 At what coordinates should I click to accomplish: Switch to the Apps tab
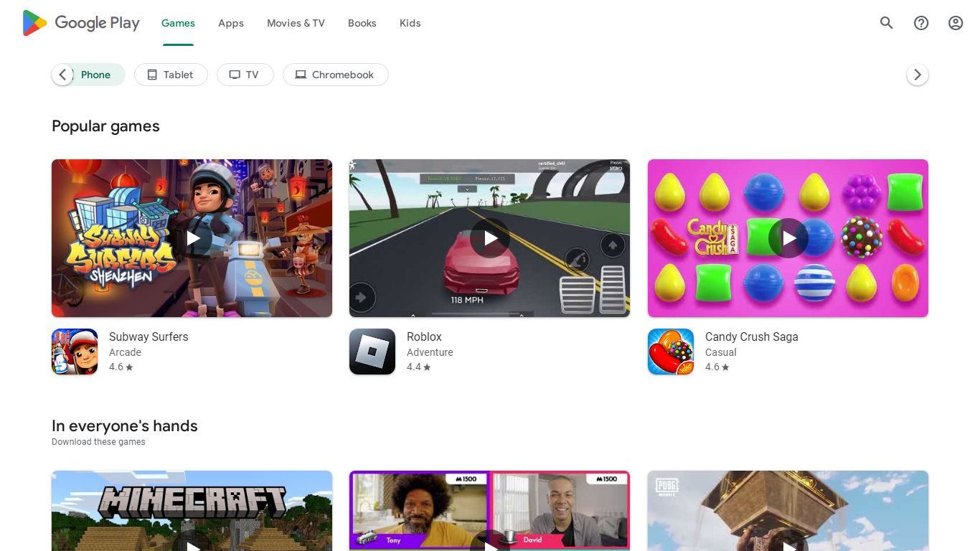231,23
